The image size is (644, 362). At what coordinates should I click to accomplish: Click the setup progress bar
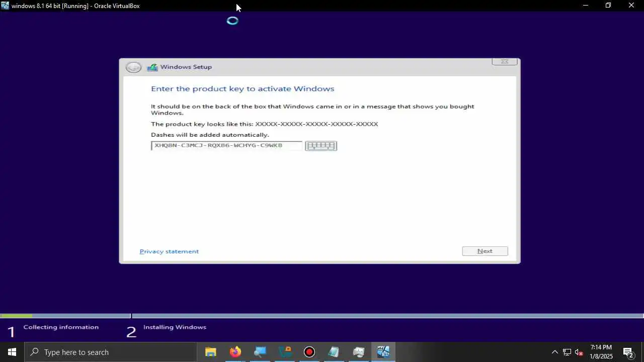(x=322, y=316)
